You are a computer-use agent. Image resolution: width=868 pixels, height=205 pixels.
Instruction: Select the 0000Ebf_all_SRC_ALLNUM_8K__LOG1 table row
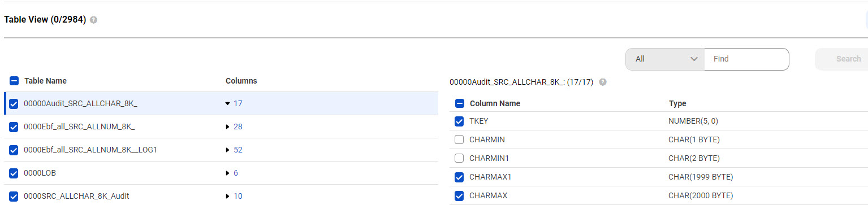point(221,150)
